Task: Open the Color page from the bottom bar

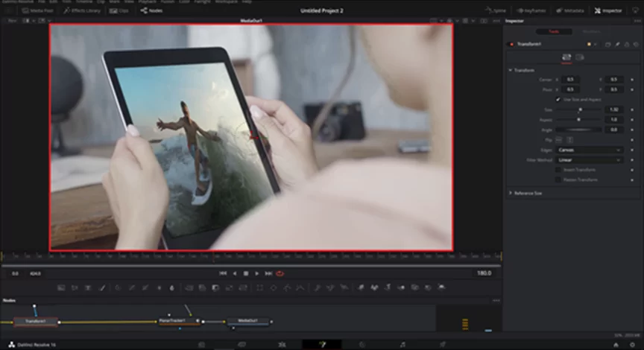Action: pos(362,345)
